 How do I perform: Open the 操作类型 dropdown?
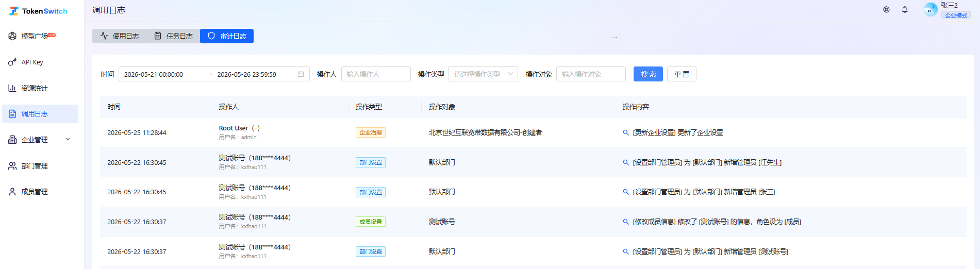click(483, 74)
